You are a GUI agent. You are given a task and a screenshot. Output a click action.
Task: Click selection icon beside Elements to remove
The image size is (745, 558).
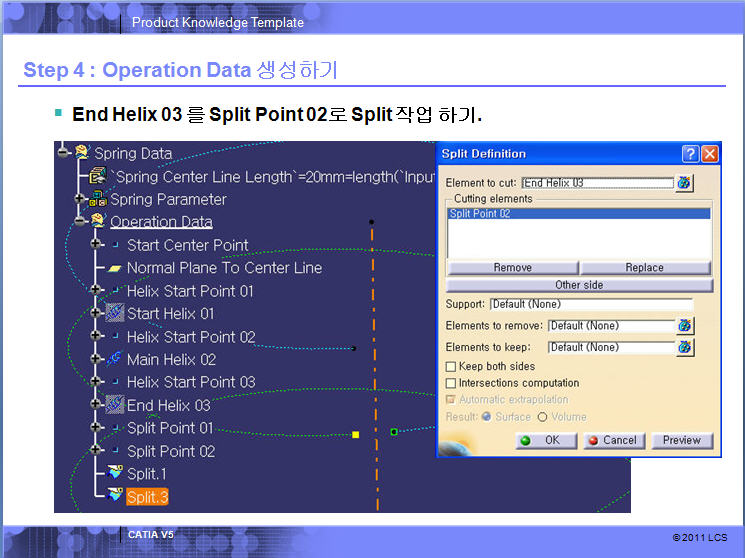pyautogui.click(x=684, y=326)
